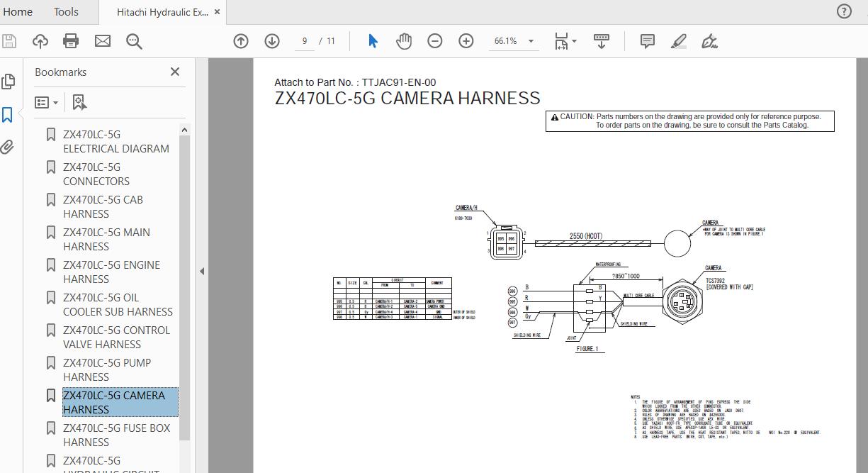
Task: Open the Print dialog
Action: point(70,40)
